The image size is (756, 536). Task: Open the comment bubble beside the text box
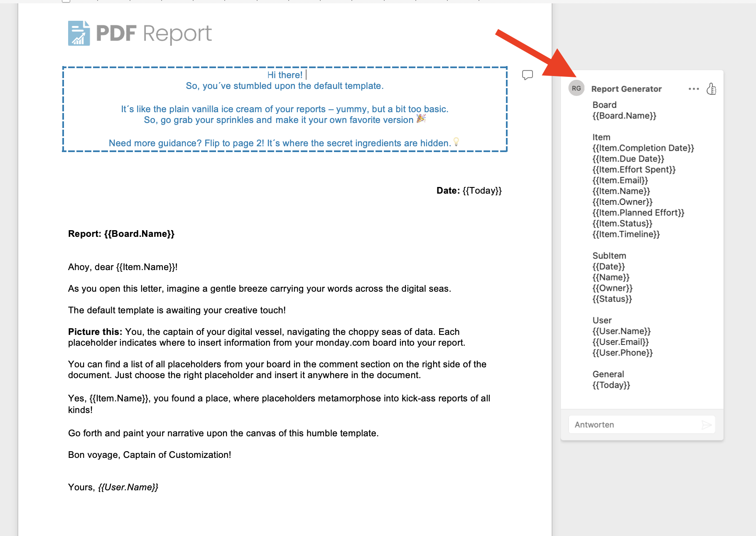point(527,75)
